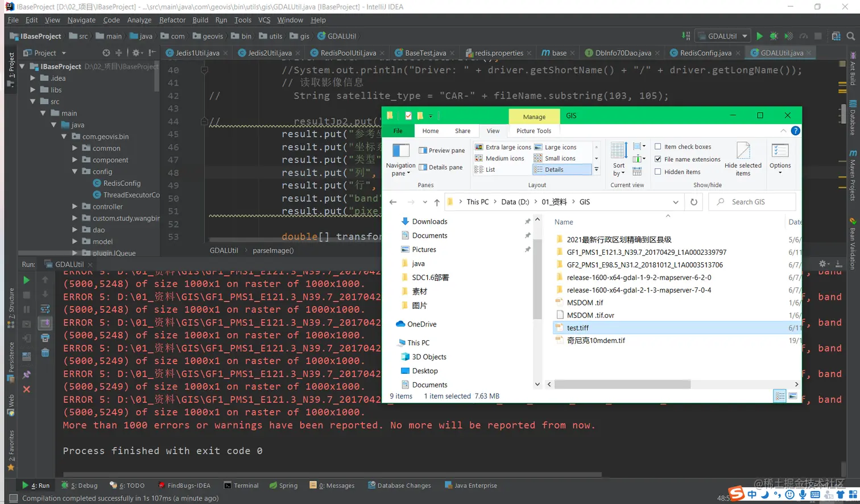Screen dimensions: 860x504
Task: Uncheck File name extensions checkbox
Action: click(x=658, y=159)
